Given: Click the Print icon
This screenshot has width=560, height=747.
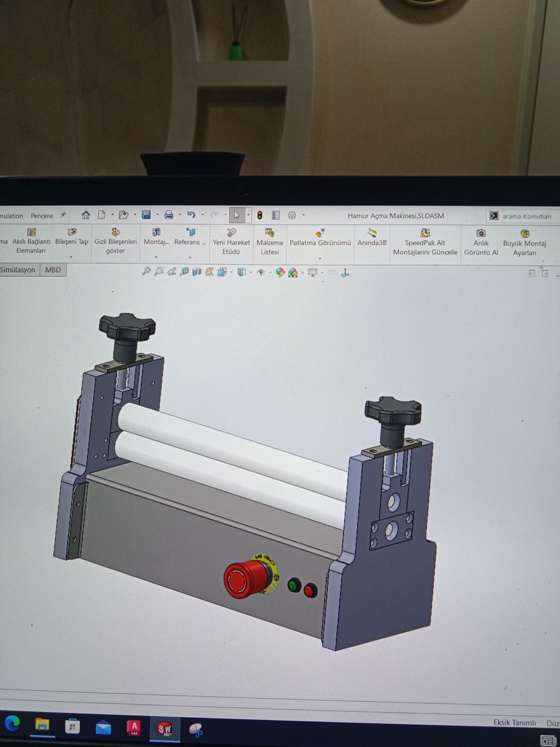Looking at the screenshot, I should [x=169, y=215].
